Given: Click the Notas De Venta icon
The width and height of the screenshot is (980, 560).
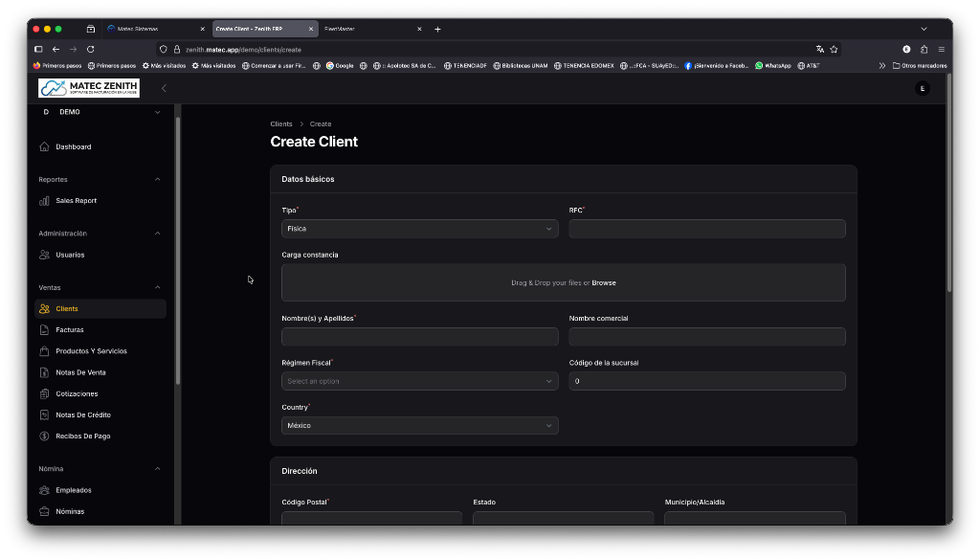Looking at the screenshot, I should [44, 372].
